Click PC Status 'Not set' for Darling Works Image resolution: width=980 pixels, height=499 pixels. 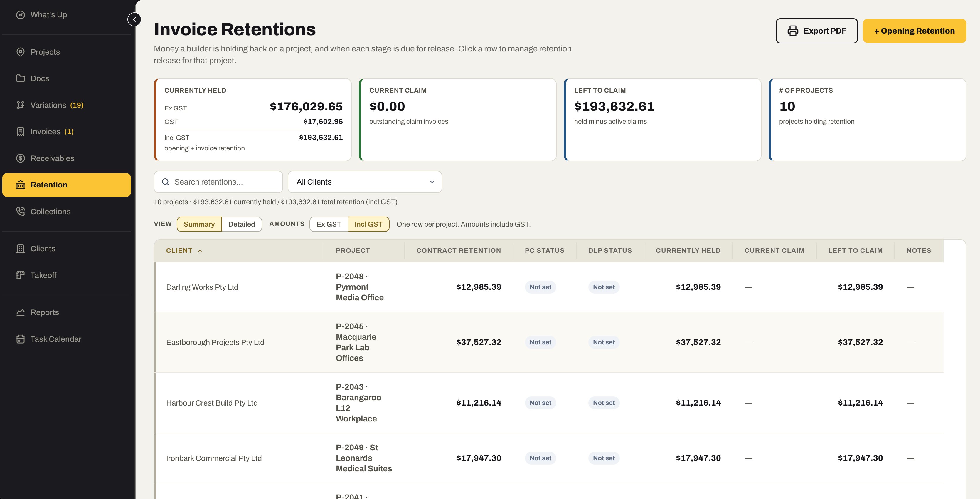(x=540, y=287)
